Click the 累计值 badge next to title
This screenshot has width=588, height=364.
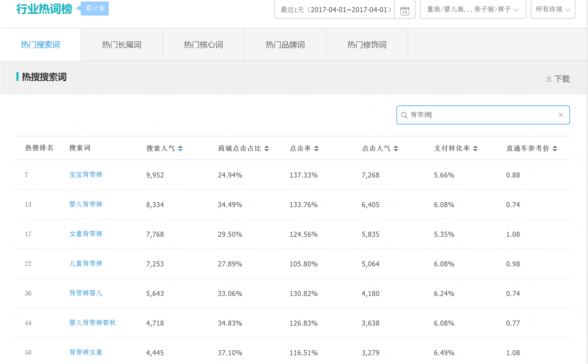(x=95, y=8)
